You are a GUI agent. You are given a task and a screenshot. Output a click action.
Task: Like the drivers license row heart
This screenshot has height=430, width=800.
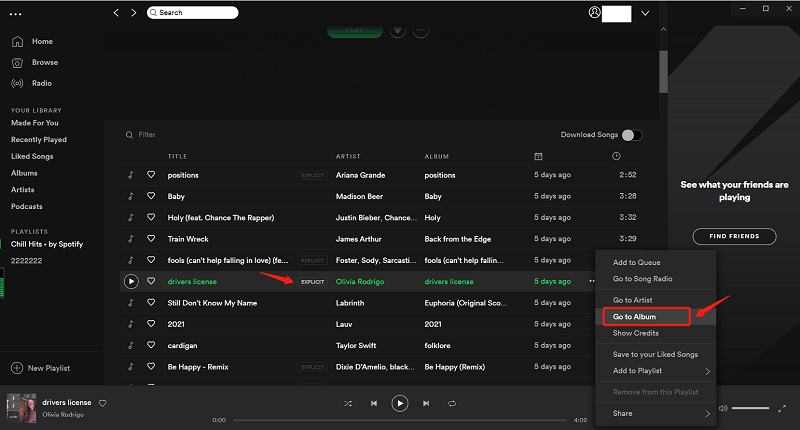[x=151, y=281]
